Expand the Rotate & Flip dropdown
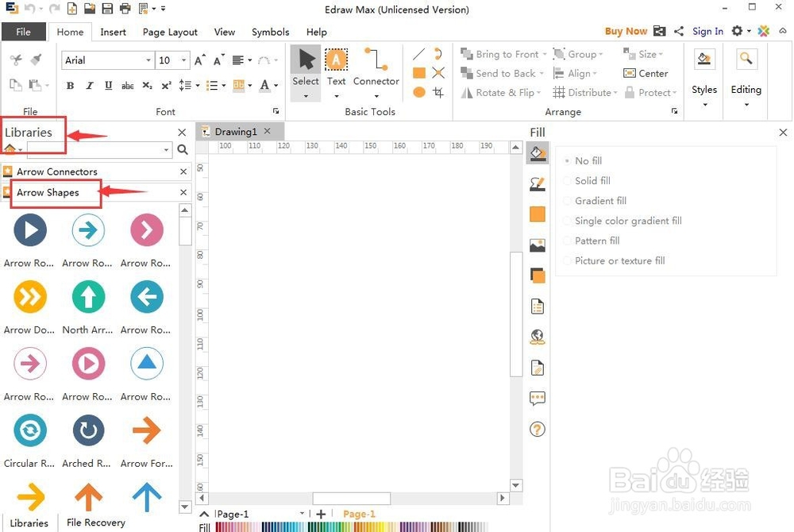The image size is (794, 532). [539, 93]
